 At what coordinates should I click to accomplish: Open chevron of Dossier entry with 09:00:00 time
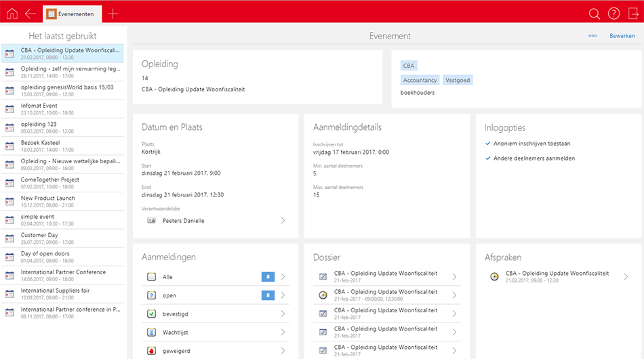(x=454, y=295)
